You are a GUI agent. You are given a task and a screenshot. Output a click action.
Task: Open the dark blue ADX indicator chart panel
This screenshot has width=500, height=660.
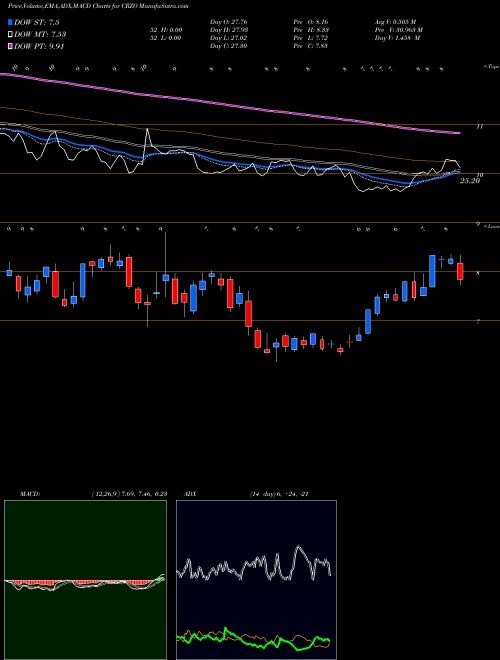tap(256, 580)
